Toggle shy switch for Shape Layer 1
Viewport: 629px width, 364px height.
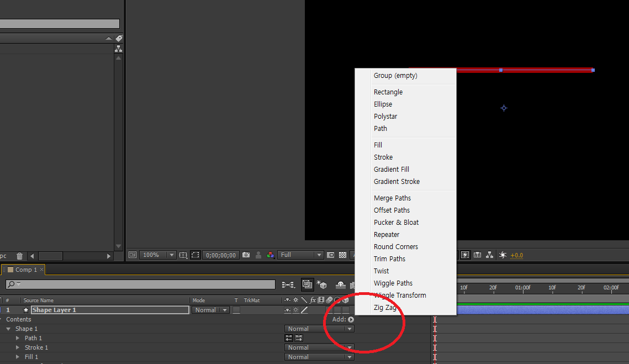(287, 310)
